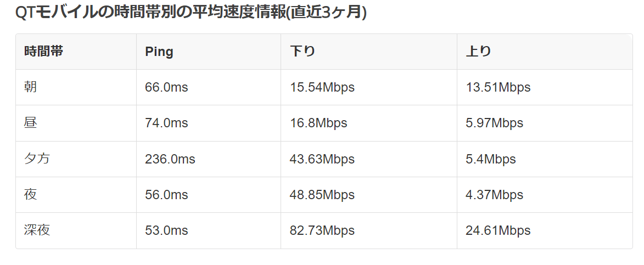Viewport: 644px width, 265px height.
Task: Click the 下り column header
Action: click(303, 52)
